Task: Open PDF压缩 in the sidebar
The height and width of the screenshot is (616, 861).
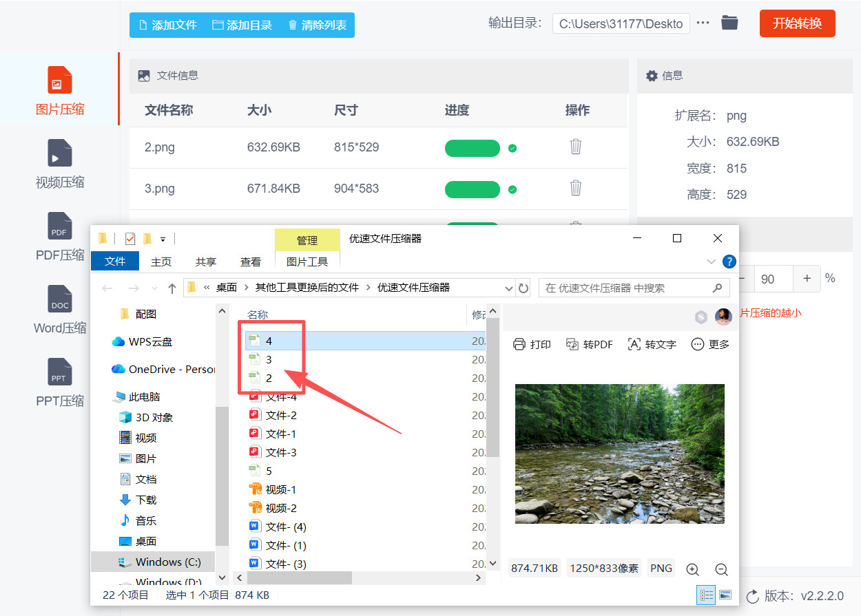Action: coord(60,237)
